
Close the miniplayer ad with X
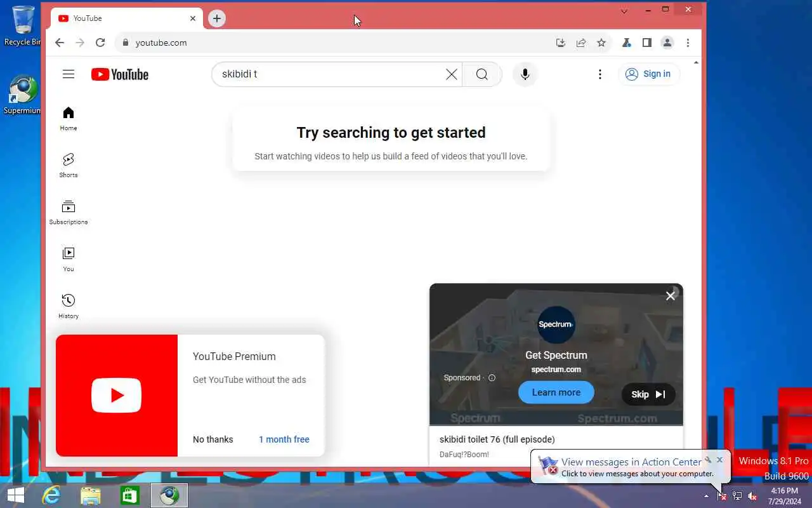(671, 296)
